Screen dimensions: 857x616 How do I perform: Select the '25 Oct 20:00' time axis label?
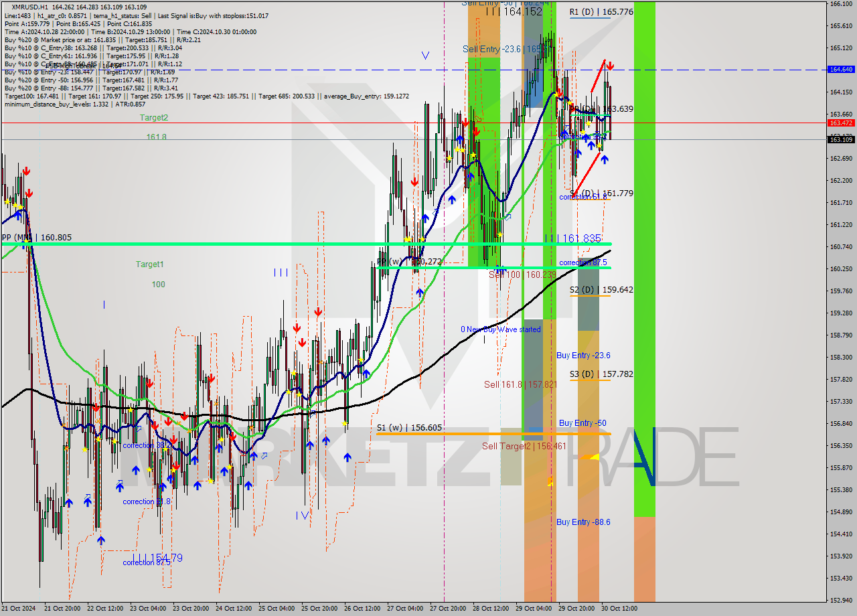point(319,609)
